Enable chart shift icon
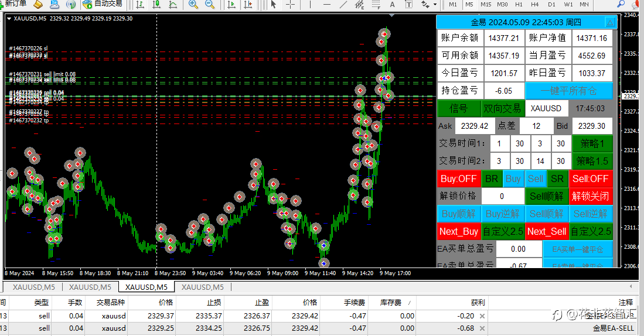 [x=248, y=5]
